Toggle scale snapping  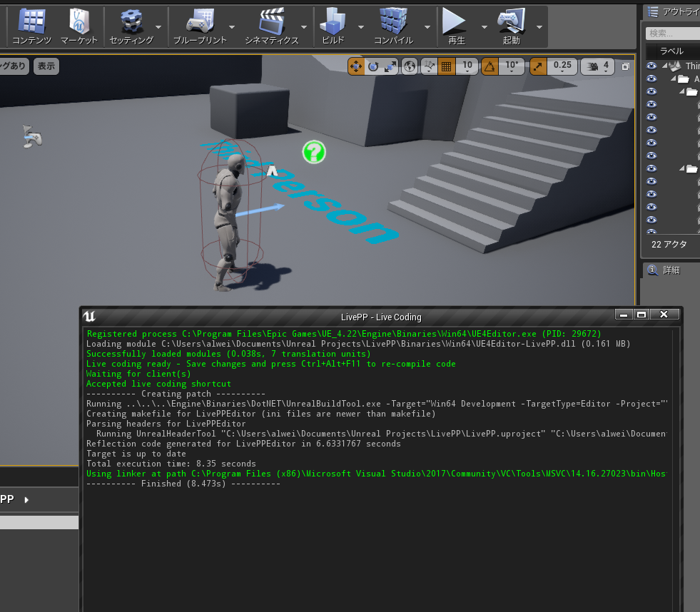539,66
